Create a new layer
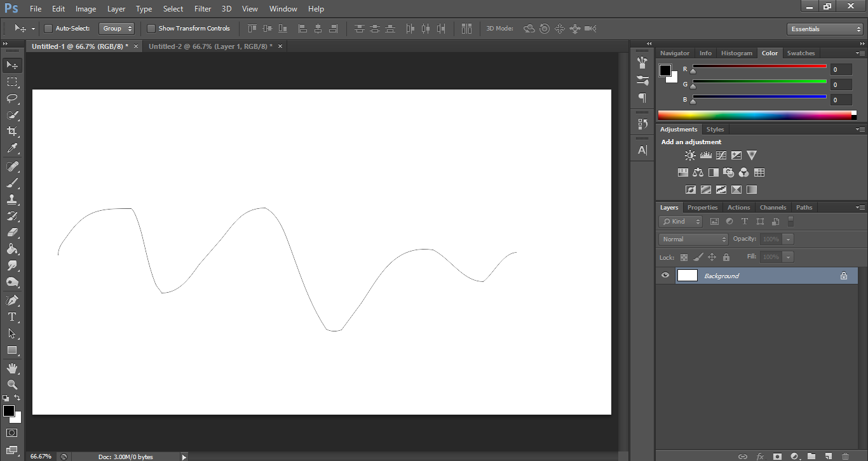 827,456
